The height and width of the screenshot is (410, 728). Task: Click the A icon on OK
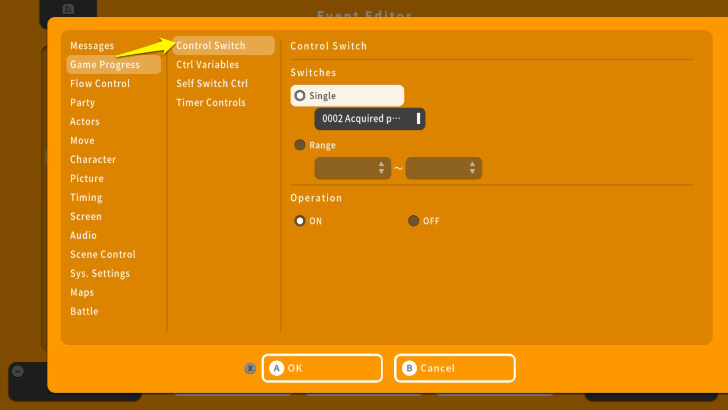point(277,368)
